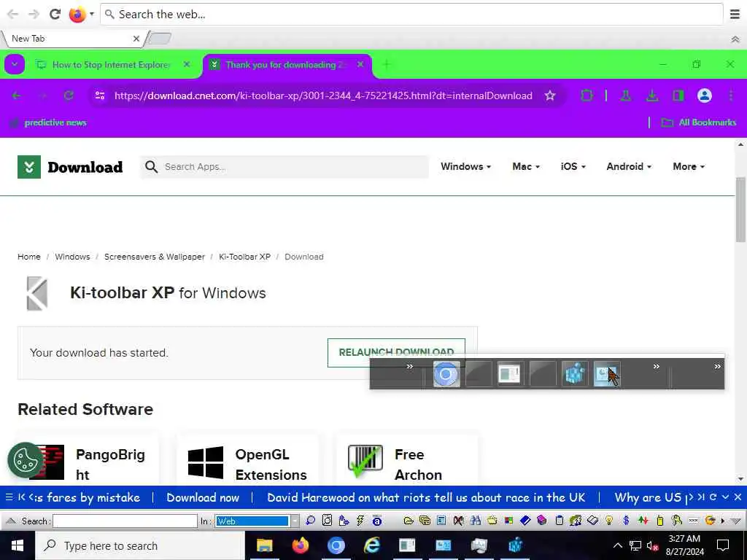This screenshot has height=560, width=747.
Task: Reload the CNET page in purple toolbar
Action: [x=69, y=96]
